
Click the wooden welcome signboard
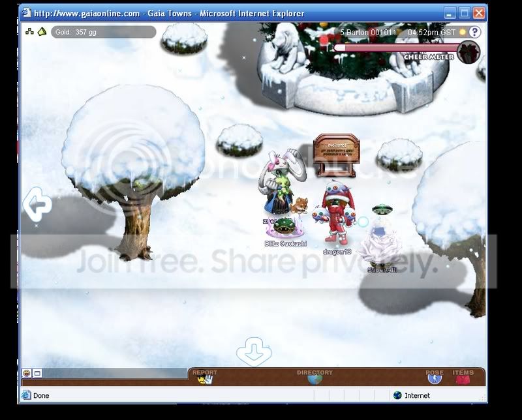pos(337,155)
